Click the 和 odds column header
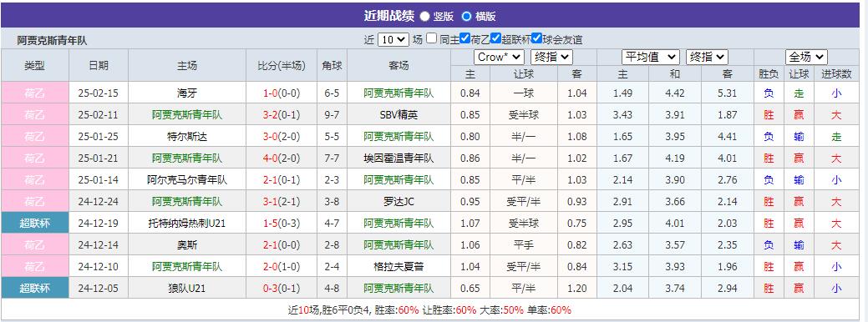This screenshot has width=868, height=322. [x=675, y=74]
